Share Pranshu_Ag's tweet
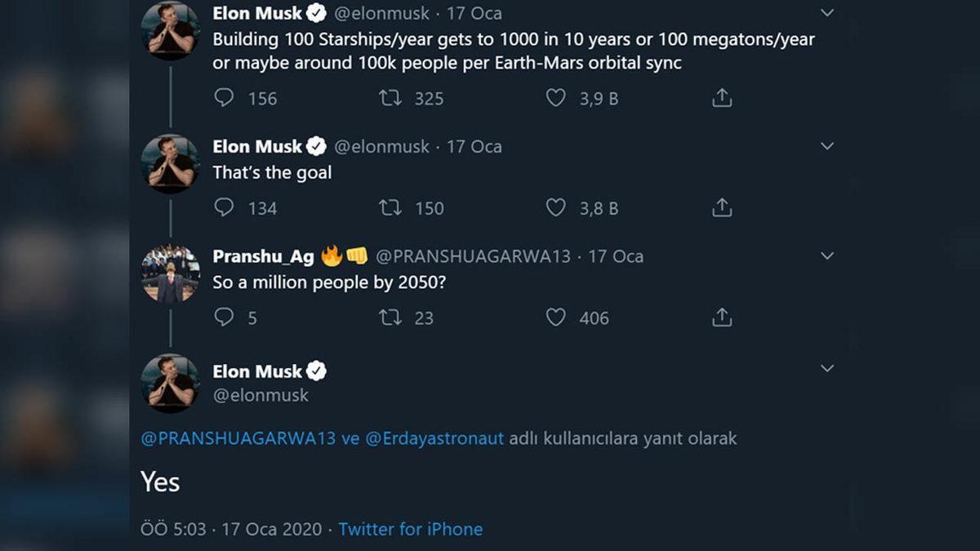This screenshot has height=551, width=980. tap(721, 318)
